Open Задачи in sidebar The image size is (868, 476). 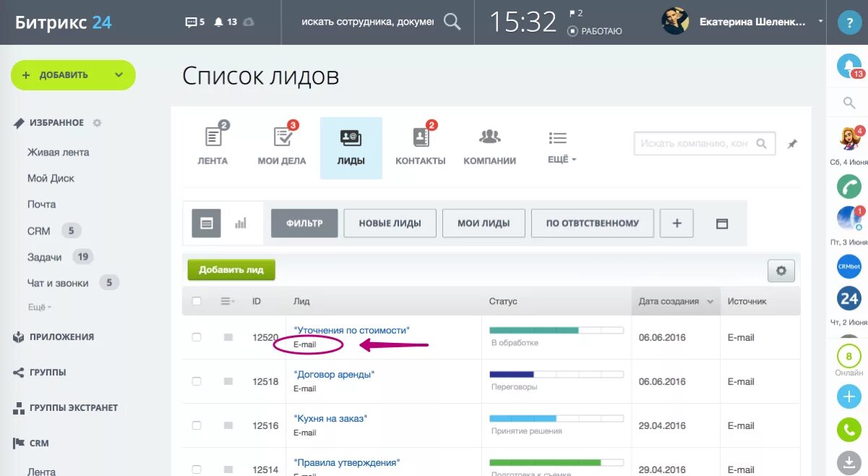(45, 257)
